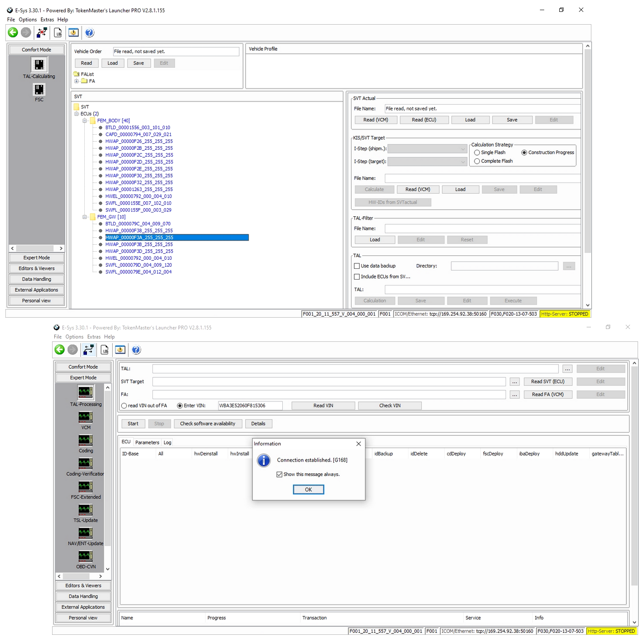Screen dimensions: 644x644
Task: Switch to the Parameters tab
Action: [147, 443]
